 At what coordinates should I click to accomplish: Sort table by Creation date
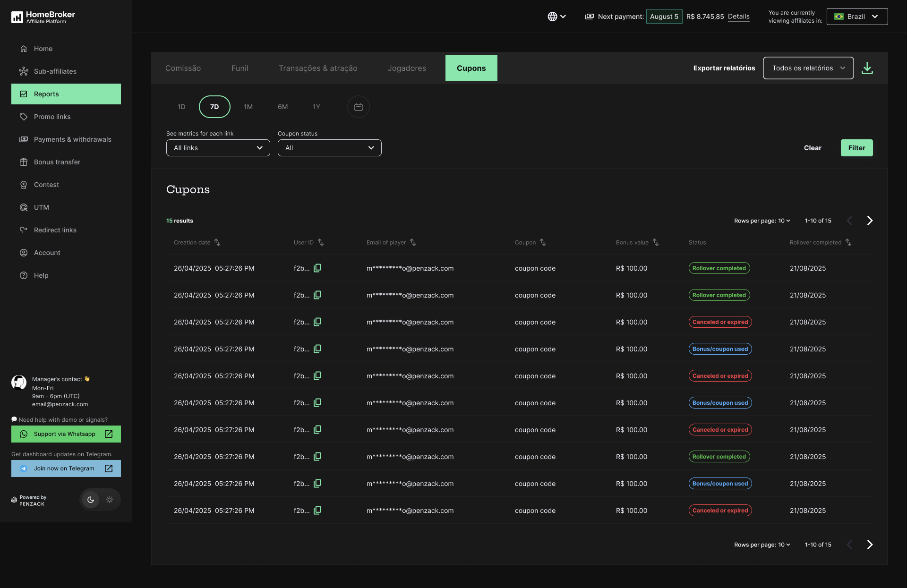pos(217,242)
